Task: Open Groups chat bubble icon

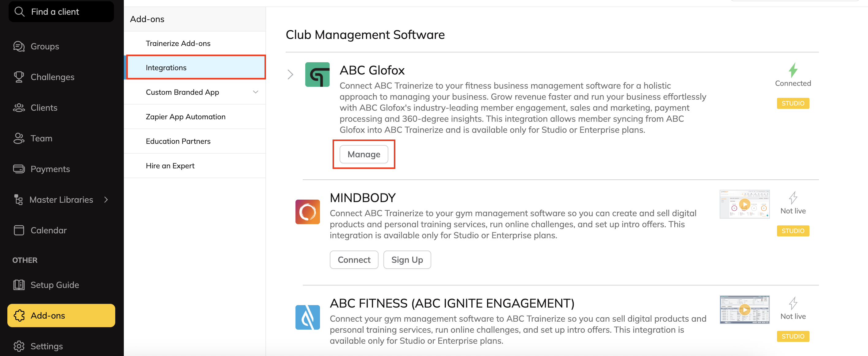Action: click(19, 47)
